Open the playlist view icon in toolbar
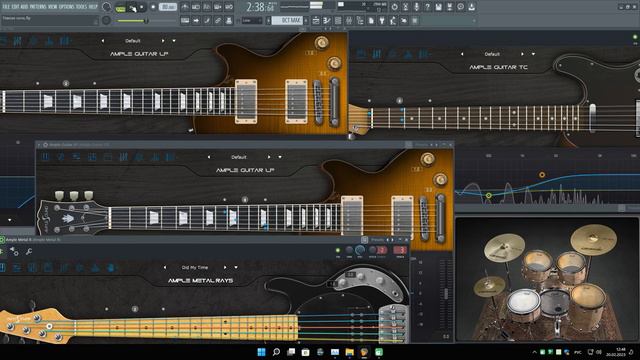The height and width of the screenshot is (360, 640). [x=316, y=20]
